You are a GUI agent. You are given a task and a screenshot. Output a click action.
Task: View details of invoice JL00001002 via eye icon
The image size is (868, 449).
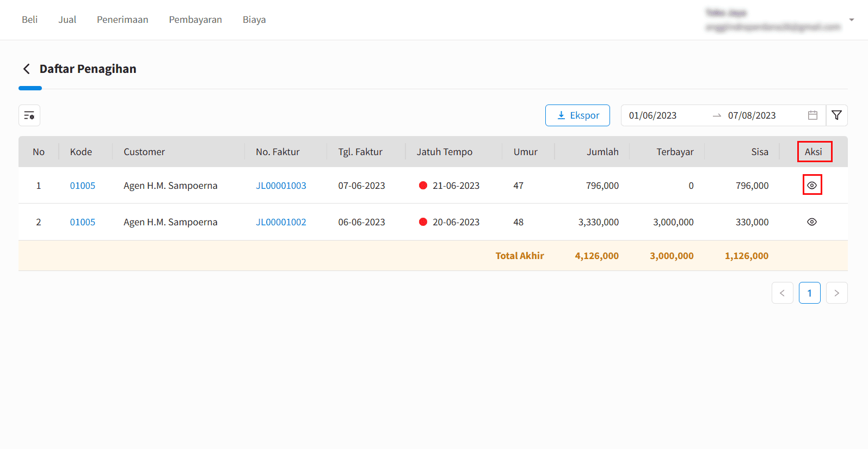[812, 222]
